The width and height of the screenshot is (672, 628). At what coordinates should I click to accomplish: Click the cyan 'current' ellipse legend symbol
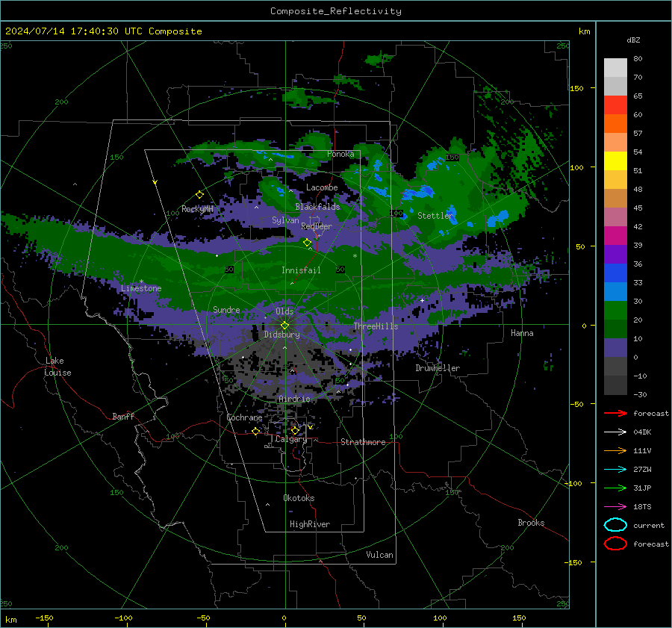[x=615, y=525]
